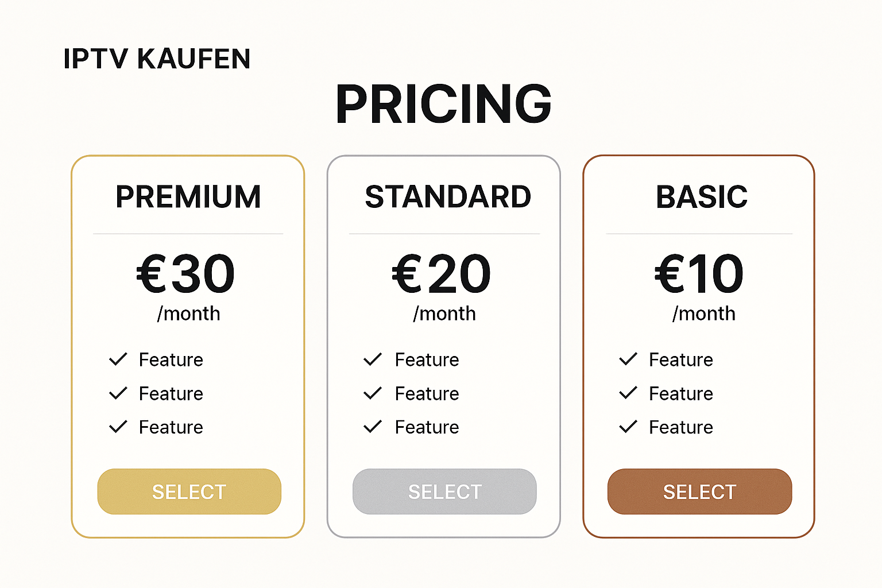Click the IPTV KAUFEN title text
Screen dimensions: 882x588
157,59
